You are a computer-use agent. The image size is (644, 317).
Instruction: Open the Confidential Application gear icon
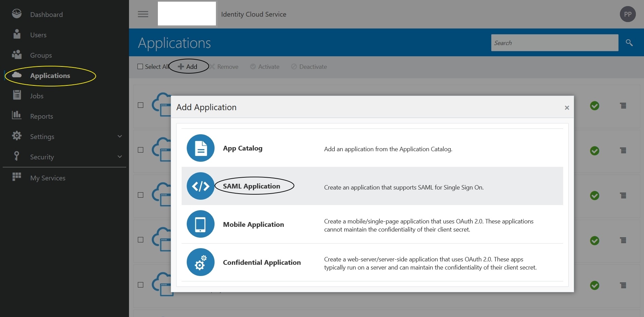coord(200,262)
